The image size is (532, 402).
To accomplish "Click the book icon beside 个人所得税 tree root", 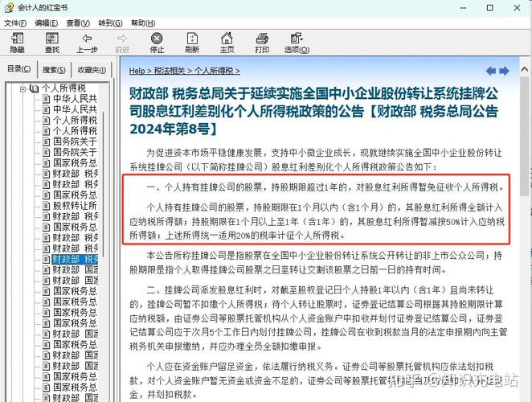I will click(35, 88).
